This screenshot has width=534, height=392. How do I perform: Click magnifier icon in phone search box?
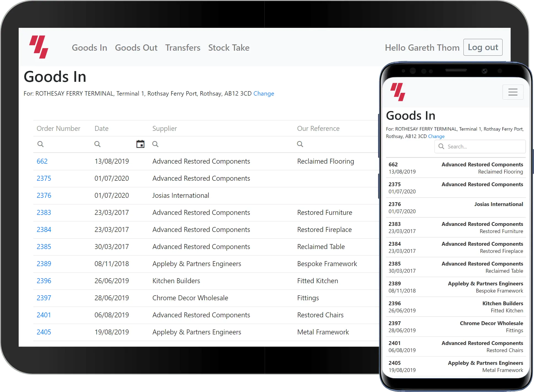[x=441, y=146]
